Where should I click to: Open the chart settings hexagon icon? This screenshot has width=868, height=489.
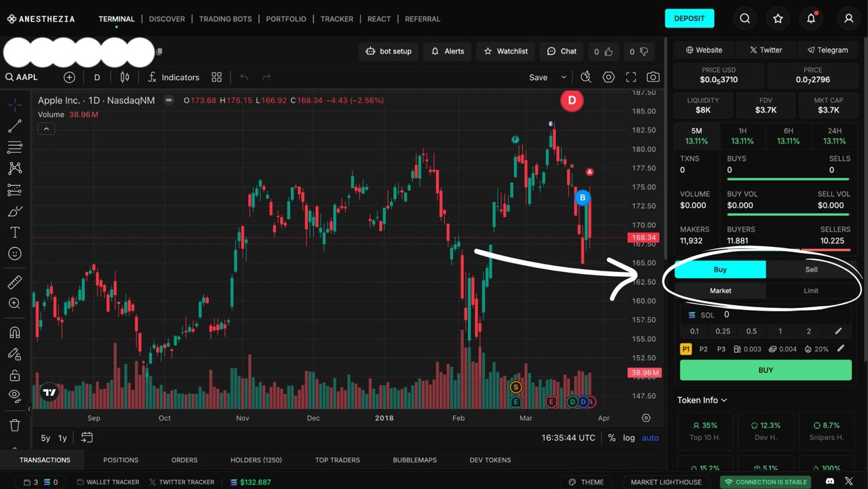pos(608,77)
